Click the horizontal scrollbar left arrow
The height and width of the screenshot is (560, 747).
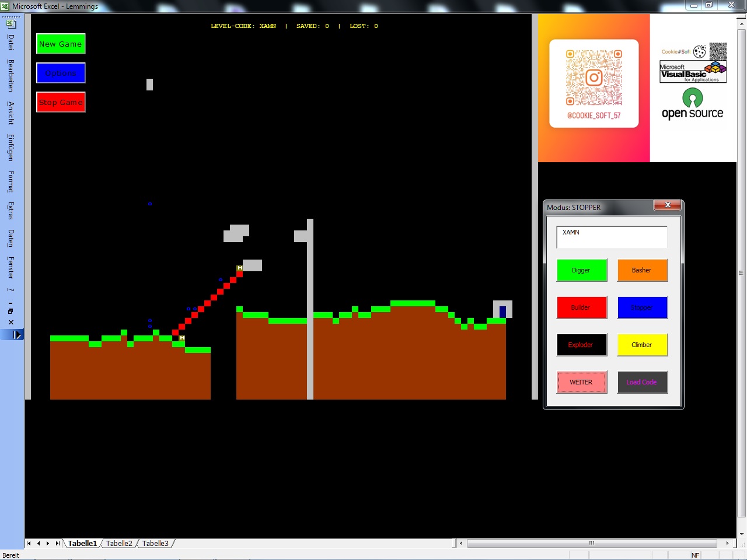461,543
